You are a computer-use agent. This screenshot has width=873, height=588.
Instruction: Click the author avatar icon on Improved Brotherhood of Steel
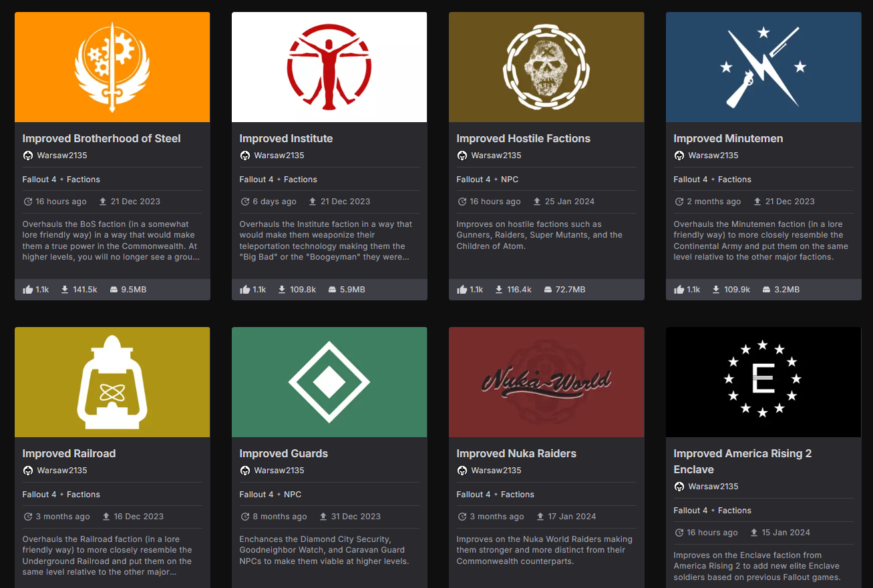click(x=28, y=156)
